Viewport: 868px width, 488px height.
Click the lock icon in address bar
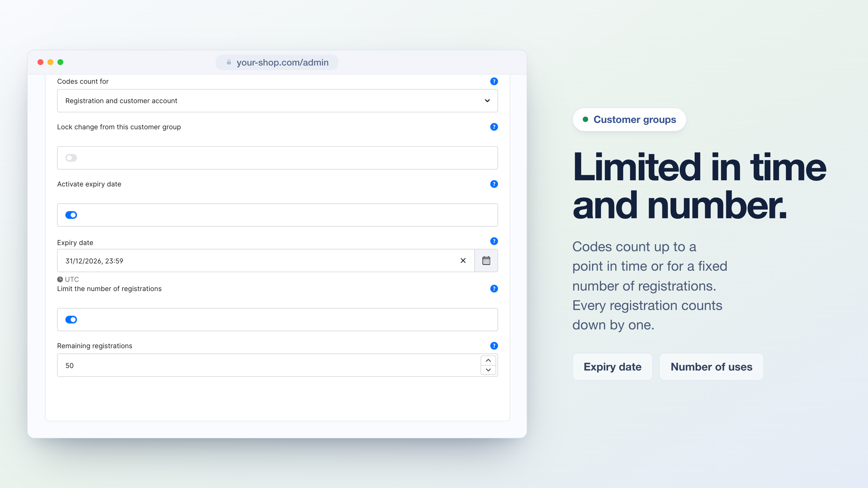click(x=229, y=62)
